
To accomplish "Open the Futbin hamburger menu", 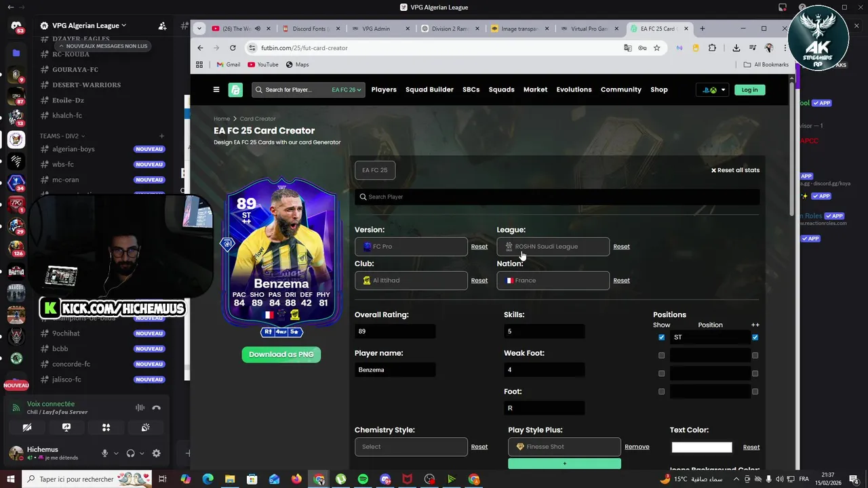I will point(216,89).
